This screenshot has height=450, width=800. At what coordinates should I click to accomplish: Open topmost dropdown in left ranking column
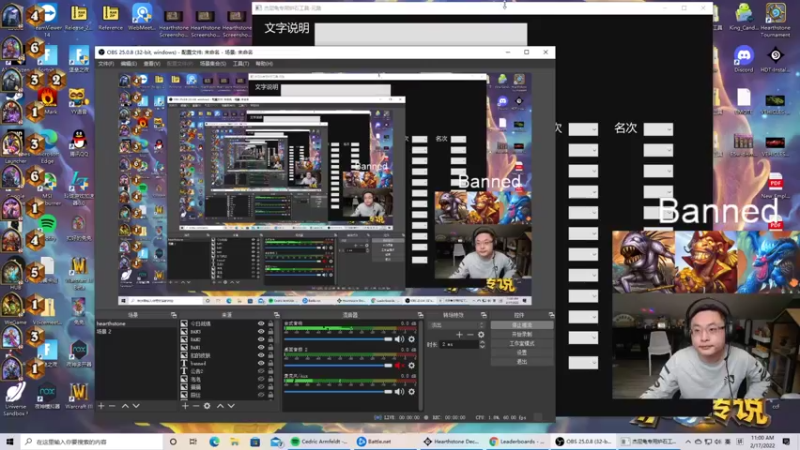[x=583, y=129]
